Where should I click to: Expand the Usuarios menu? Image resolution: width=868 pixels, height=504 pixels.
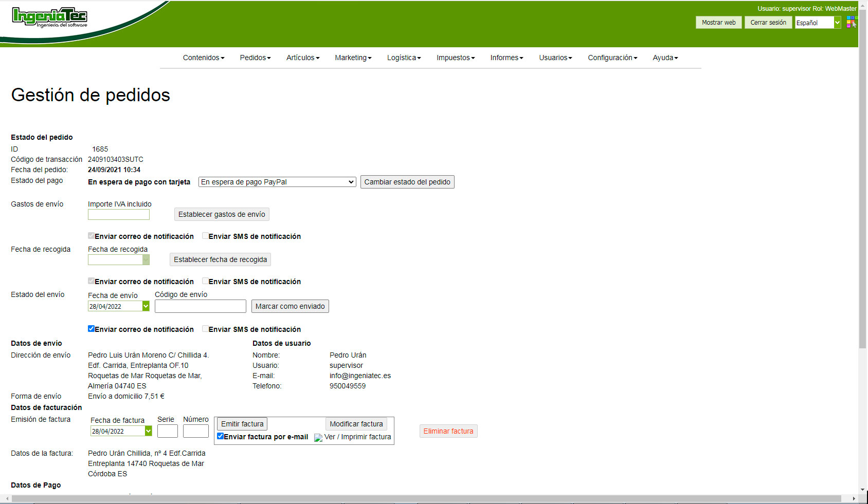click(x=555, y=58)
